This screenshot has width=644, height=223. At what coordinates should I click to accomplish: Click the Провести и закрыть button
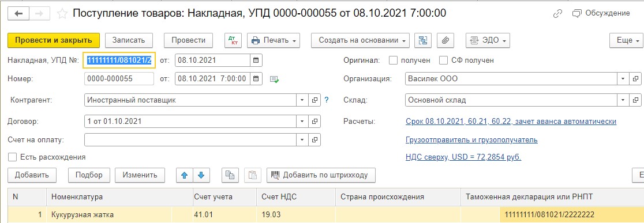pyautogui.click(x=54, y=40)
